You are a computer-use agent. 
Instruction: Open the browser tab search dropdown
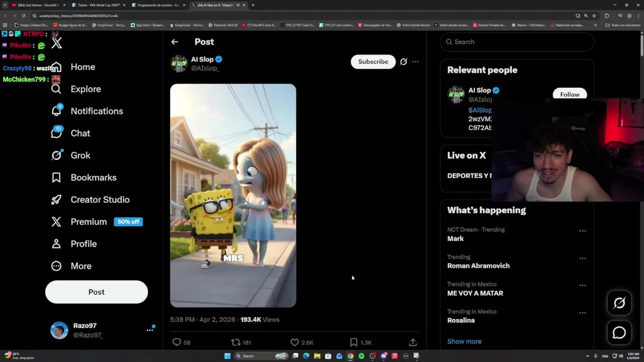coord(5,5)
